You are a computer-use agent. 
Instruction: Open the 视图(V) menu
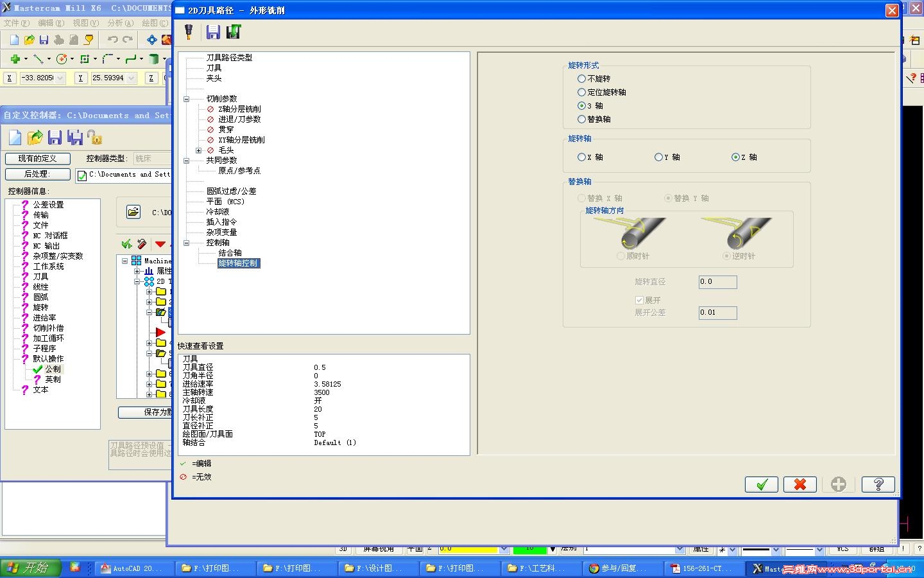(x=86, y=22)
